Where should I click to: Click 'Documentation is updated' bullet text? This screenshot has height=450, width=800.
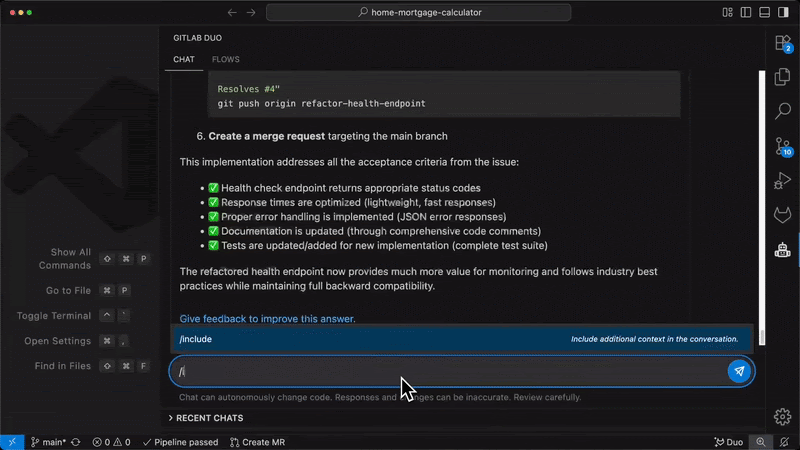click(x=381, y=231)
